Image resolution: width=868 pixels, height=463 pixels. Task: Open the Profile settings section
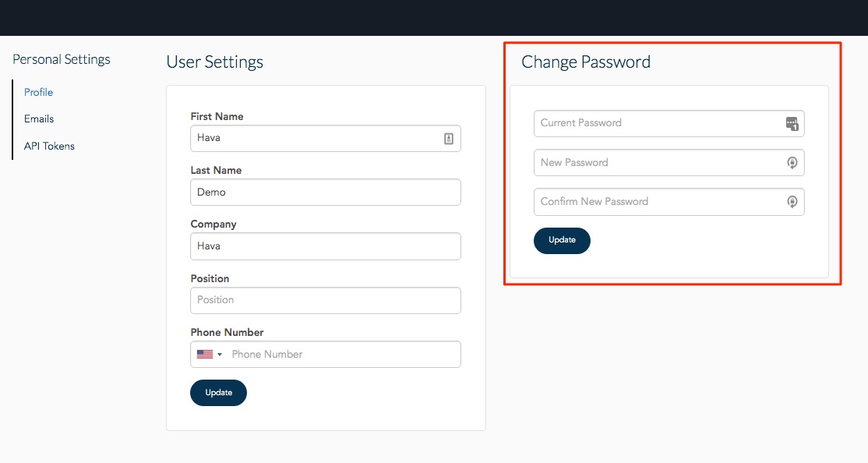click(x=38, y=92)
